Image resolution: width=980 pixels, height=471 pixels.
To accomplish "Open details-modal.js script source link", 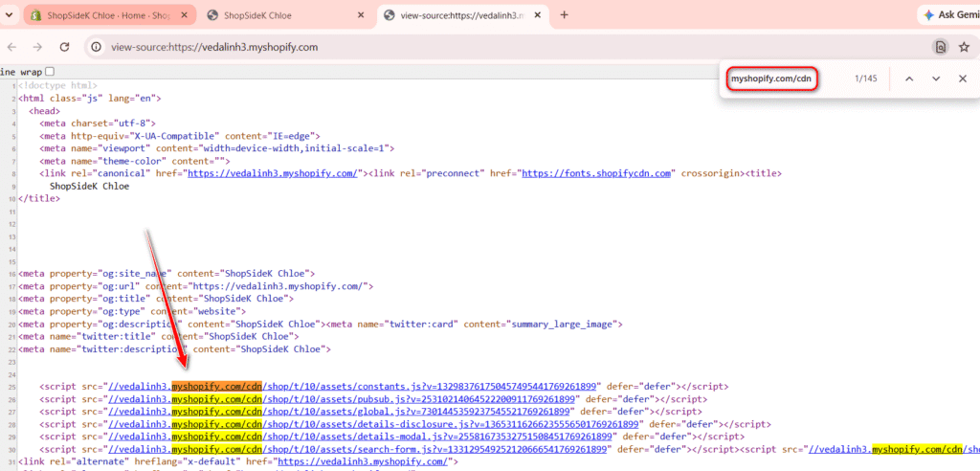I will [x=360, y=437].
